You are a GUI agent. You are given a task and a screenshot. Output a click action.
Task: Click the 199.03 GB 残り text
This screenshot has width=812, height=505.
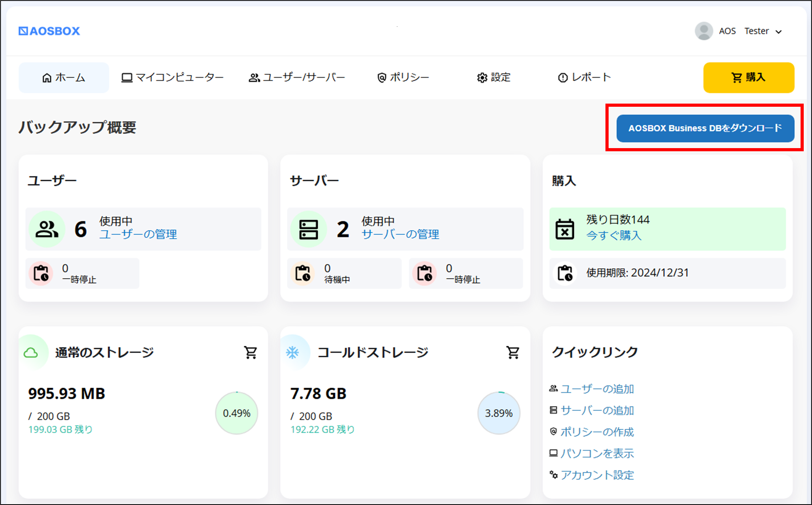(60, 429)
